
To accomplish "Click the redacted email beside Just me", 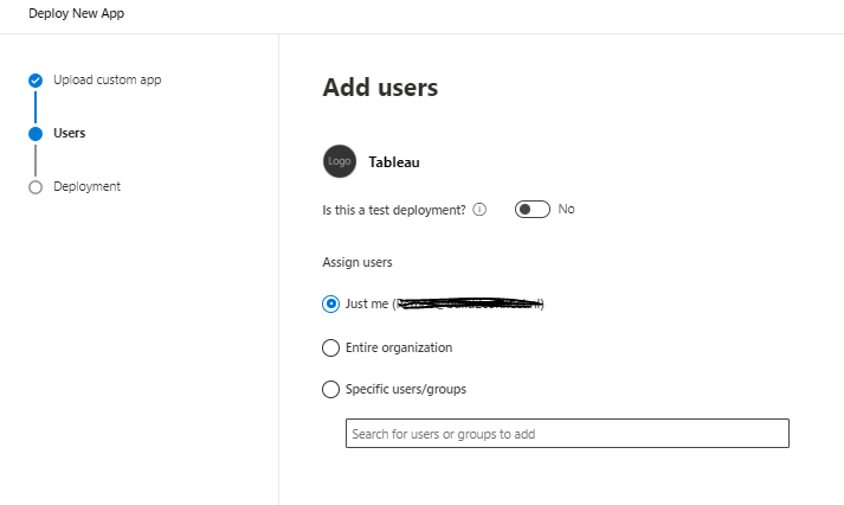I will click(468, 304).
